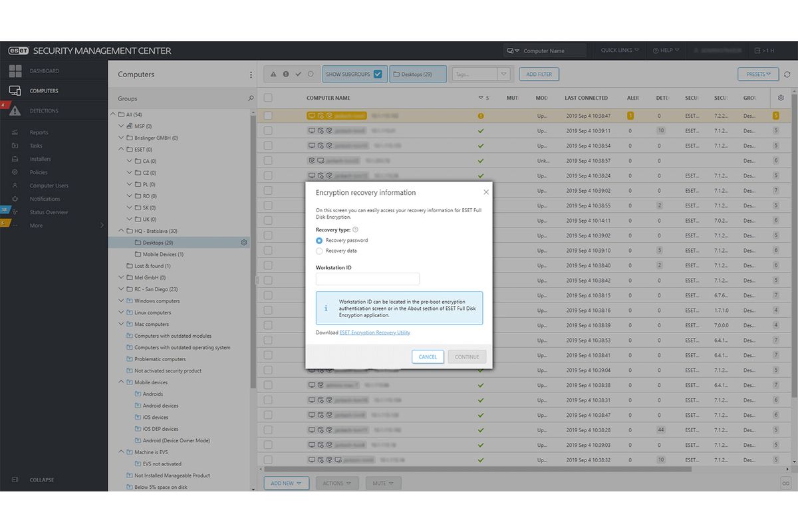Filter by empty circle status icon
This screenshot has width=798, height=532.
point(311,74)
